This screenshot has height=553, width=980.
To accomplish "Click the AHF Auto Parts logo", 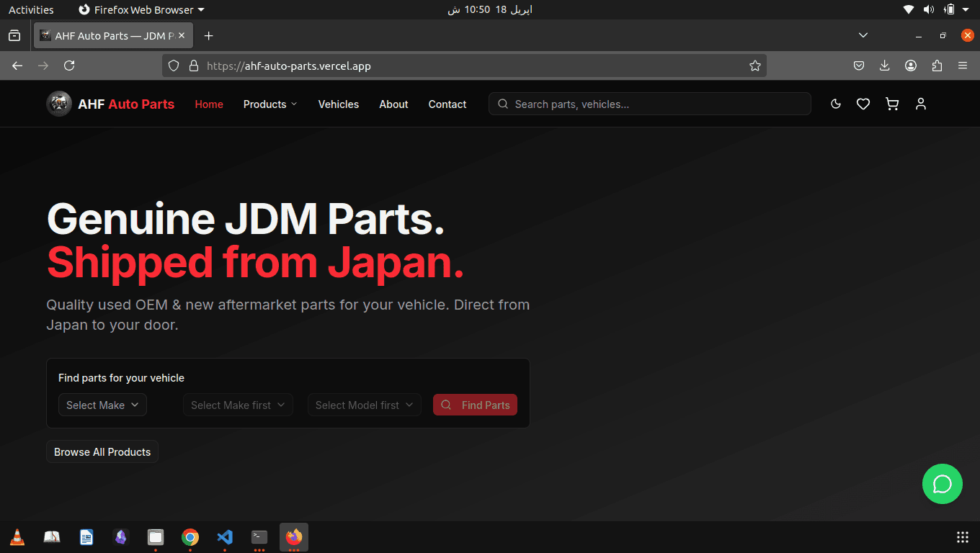I will [110, 104].
